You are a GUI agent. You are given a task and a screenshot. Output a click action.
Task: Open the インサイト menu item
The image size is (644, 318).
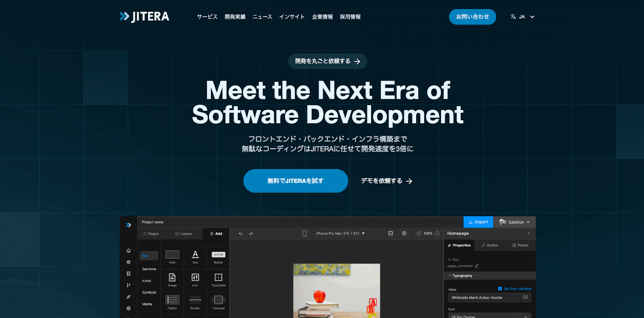click(292, 17)
